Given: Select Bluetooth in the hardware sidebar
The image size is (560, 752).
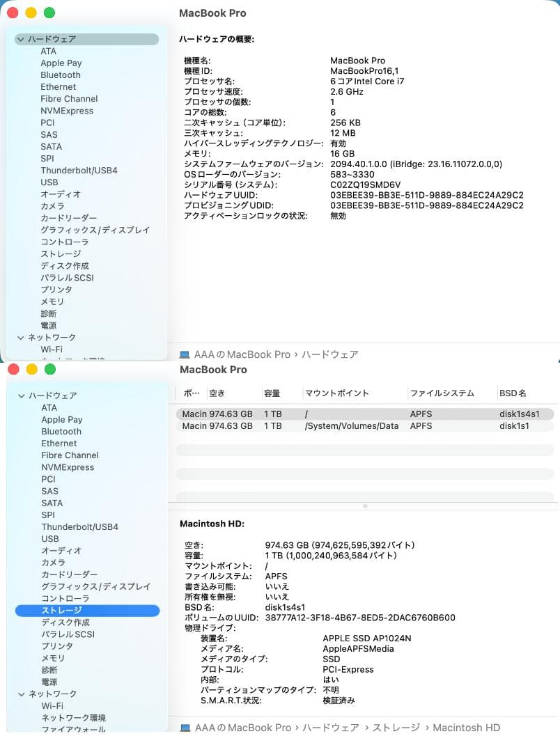Looking at the screenshot, I should tap(61, 75).
